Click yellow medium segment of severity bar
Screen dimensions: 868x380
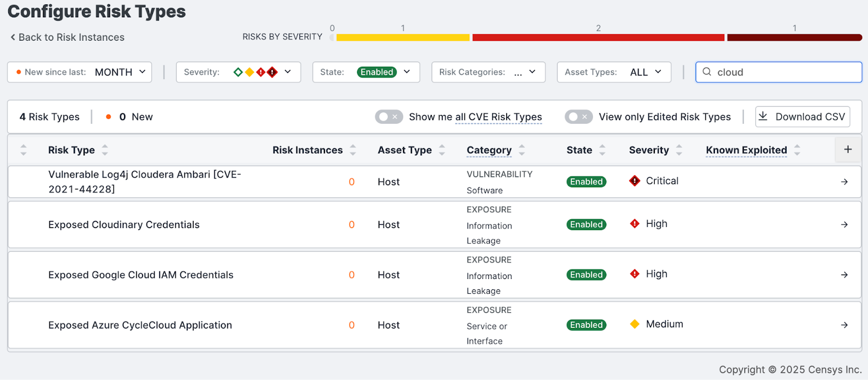[403, 37]
